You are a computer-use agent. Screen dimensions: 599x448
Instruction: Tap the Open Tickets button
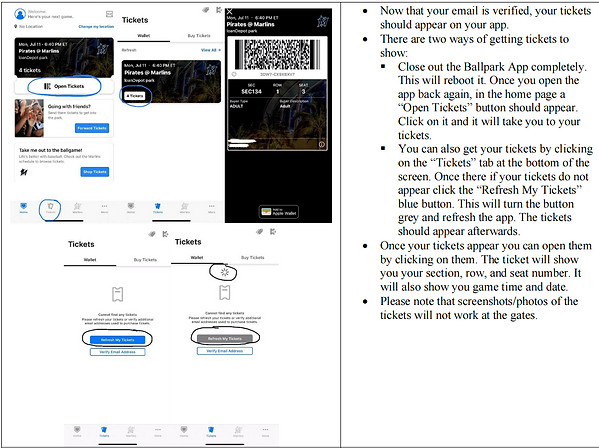[64, 86]
